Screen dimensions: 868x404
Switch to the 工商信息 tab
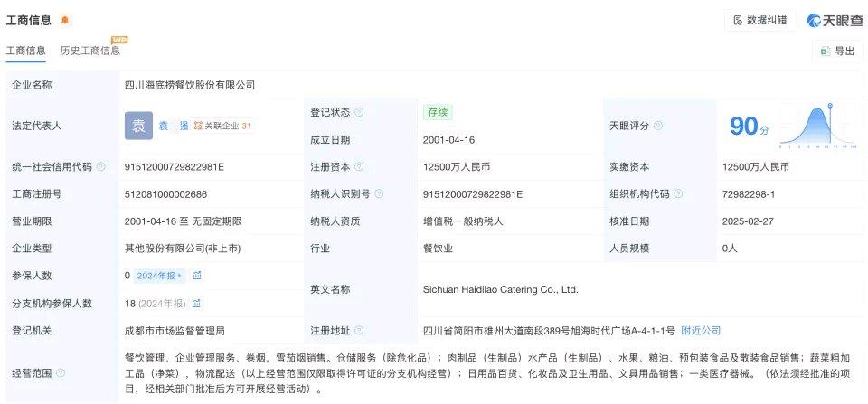(26, 51)
